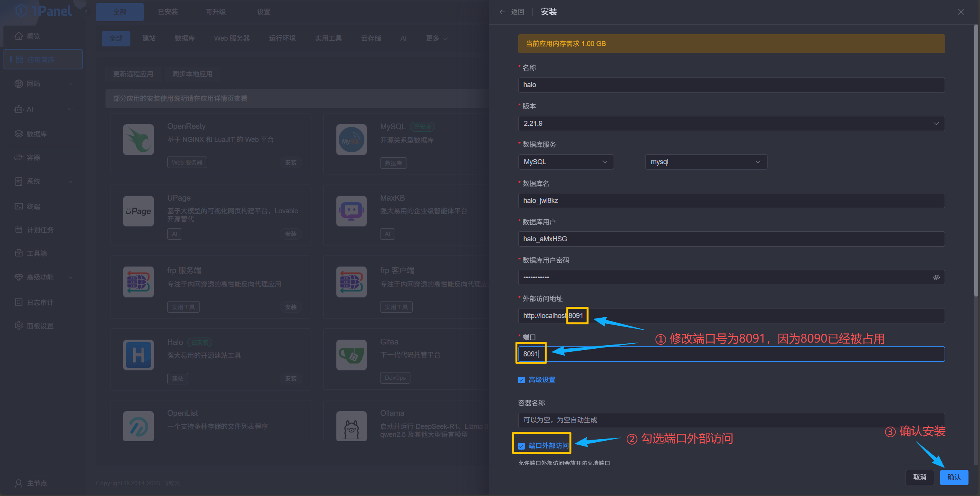Toggle password visibility for 数据库用户密码
This screenshot has width=980, height=496.
(x=936, y=277)
